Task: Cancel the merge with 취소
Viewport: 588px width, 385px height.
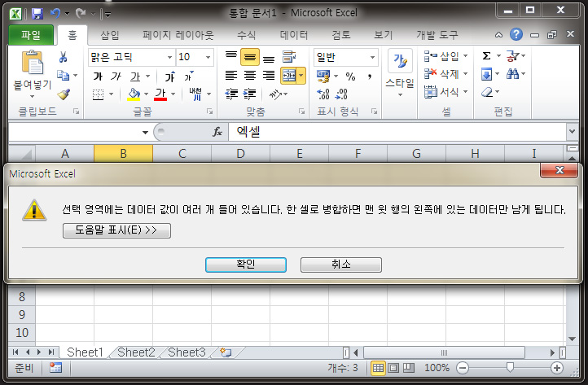Action: tap(341, 265)
